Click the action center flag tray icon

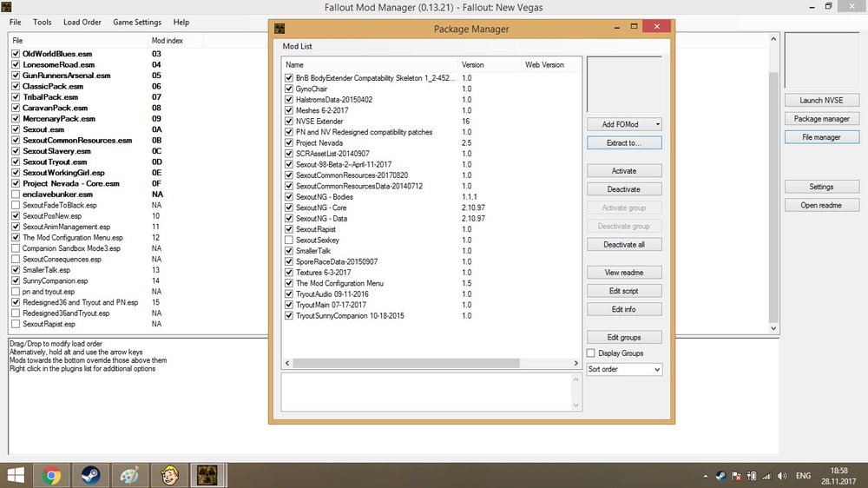point(736,476)
